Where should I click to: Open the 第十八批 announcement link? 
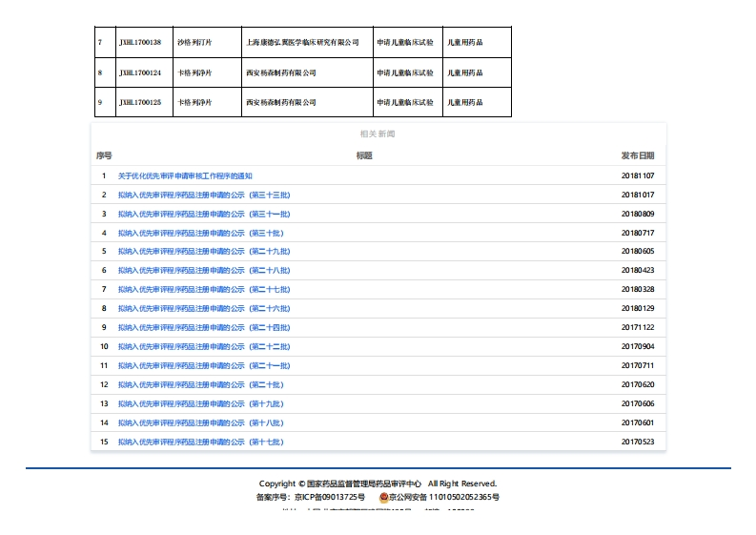pos(200,423)
